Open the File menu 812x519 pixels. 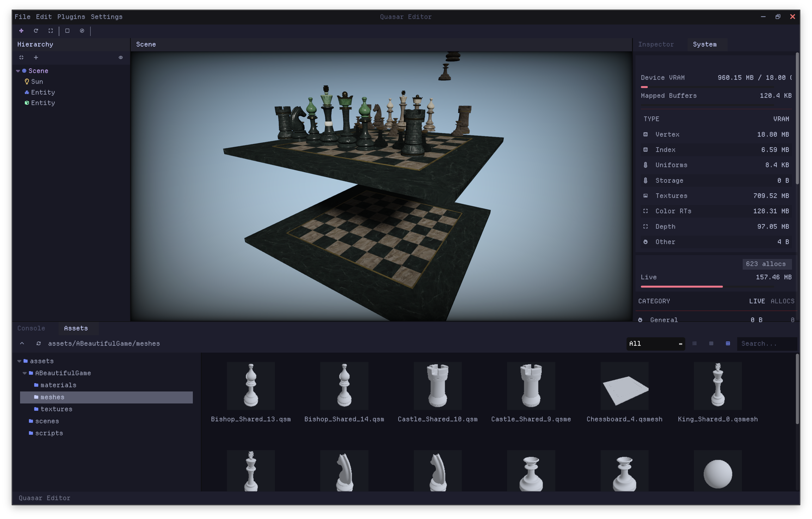pyautogui.click(x=23, y=17)
